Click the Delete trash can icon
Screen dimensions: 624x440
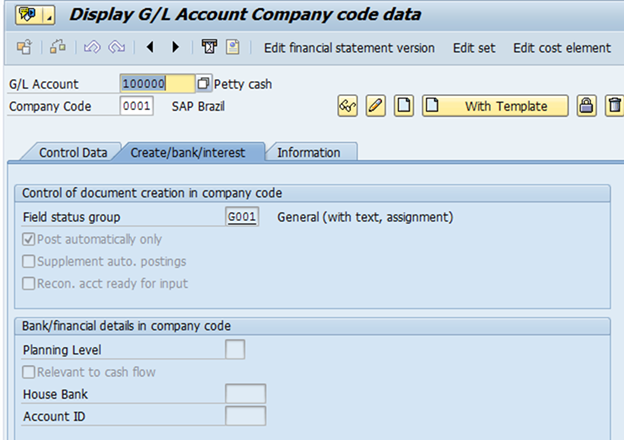click(x=614, y=106)
